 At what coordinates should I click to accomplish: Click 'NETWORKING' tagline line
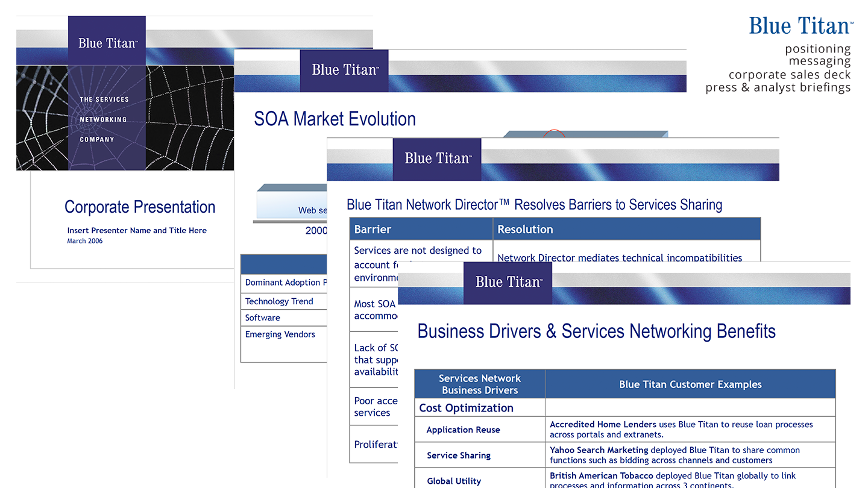pyautogui.click(x=103, y=119)
